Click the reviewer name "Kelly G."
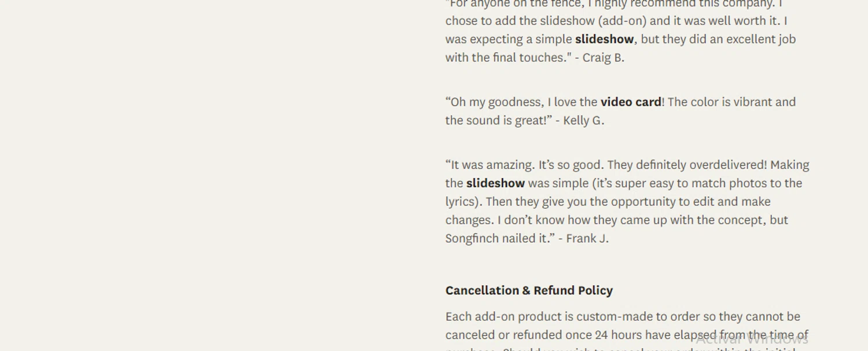 coord(583,121)
